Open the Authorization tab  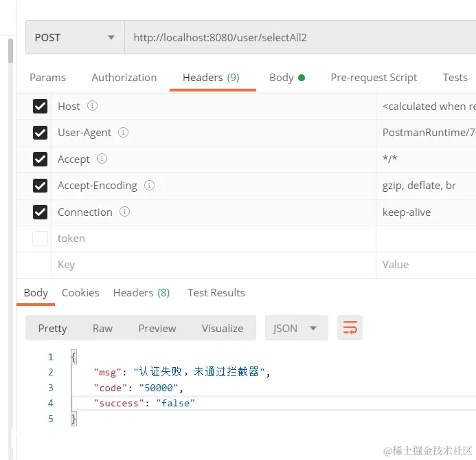point(124,78)
